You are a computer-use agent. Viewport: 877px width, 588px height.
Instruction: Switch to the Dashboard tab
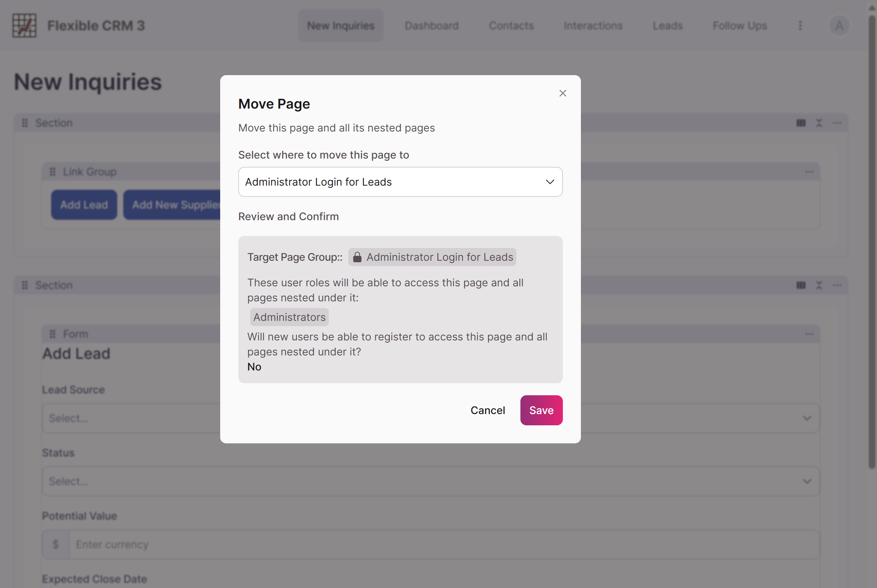click(x=431, y=26)
